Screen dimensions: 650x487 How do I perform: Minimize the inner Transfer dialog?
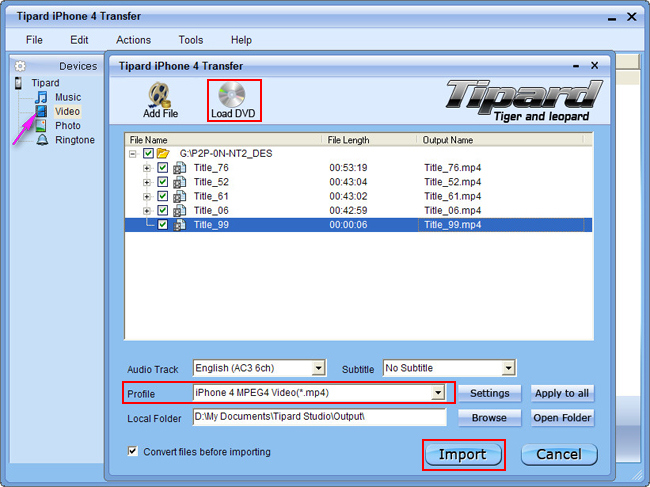coord(576,66)
